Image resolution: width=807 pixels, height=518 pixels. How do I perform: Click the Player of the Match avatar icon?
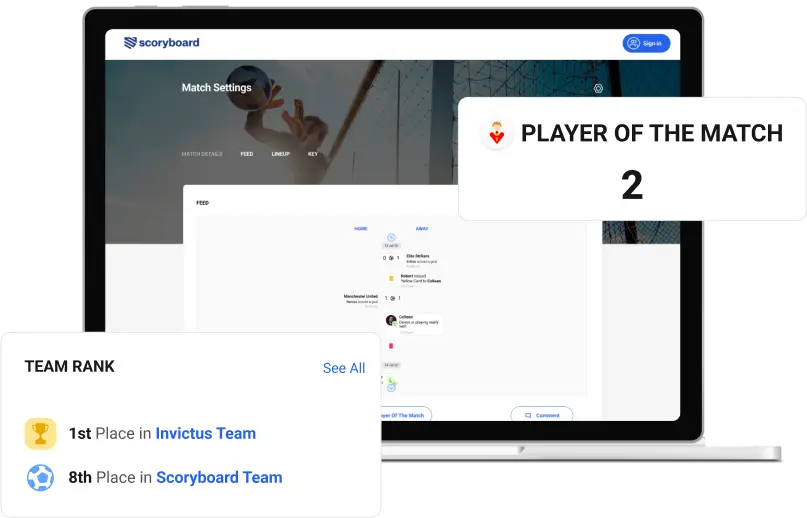(x=496, y=134)
